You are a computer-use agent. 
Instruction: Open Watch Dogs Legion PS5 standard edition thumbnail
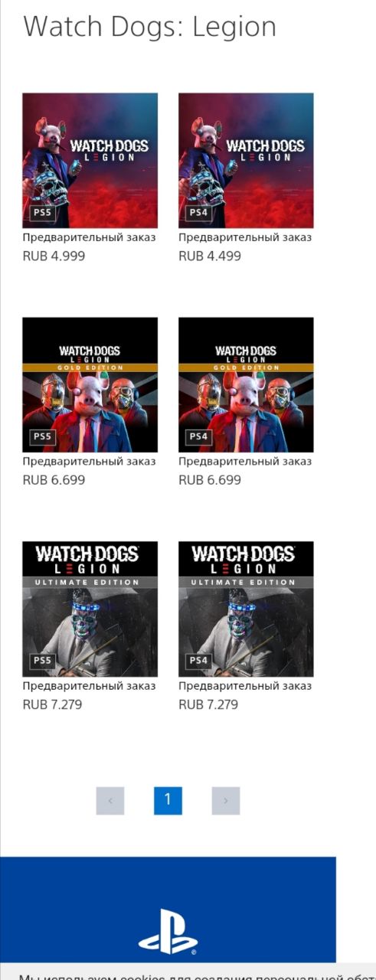pos(90,161)
